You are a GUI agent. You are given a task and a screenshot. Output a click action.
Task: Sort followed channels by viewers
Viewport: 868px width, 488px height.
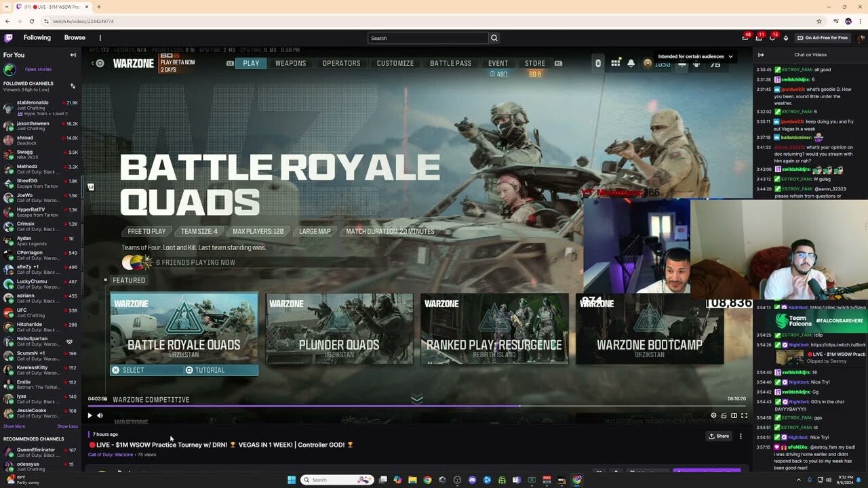(73, 86)
